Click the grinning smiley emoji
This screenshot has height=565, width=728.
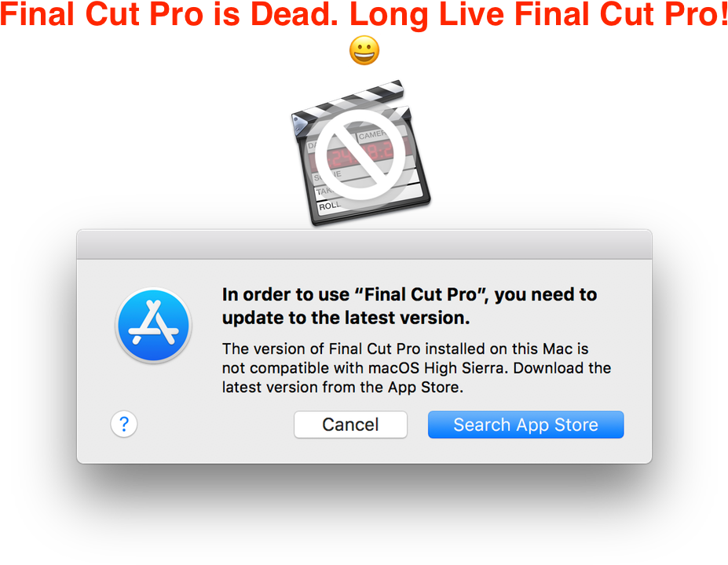(364, 50)
